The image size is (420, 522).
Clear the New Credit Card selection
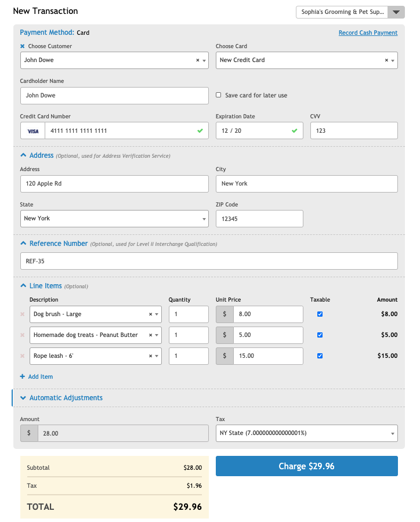pyautogui.click(x=386, y=60)
